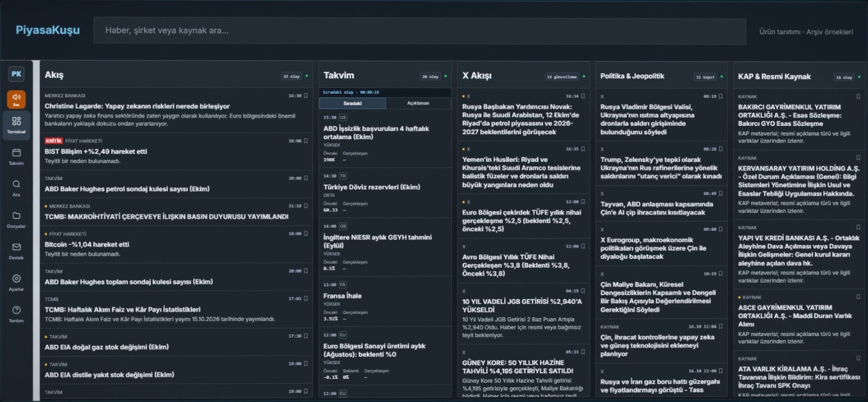
Task: Click the 11 kayıt badge in Politika & Jeopolitik
Action: tap(706, 76)
